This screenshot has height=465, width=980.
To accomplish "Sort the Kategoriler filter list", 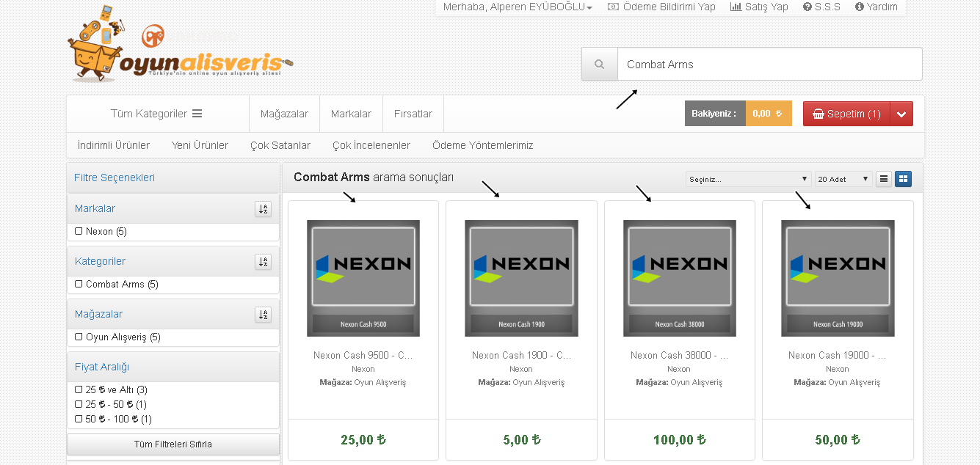I will (x=263, y=262).
